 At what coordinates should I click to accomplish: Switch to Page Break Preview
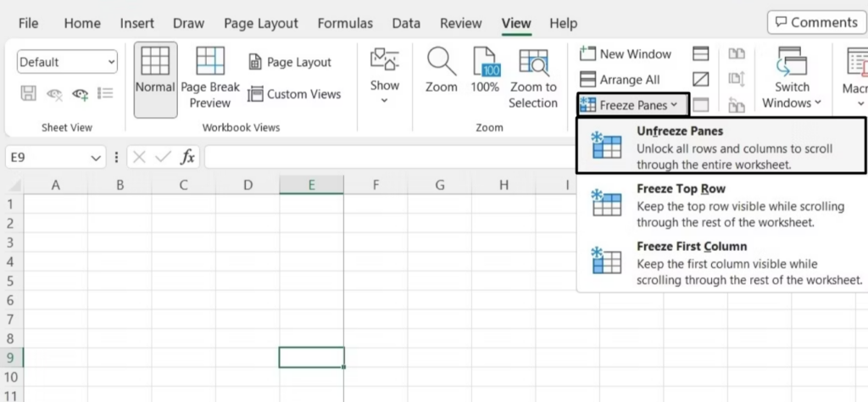point(210,79)
